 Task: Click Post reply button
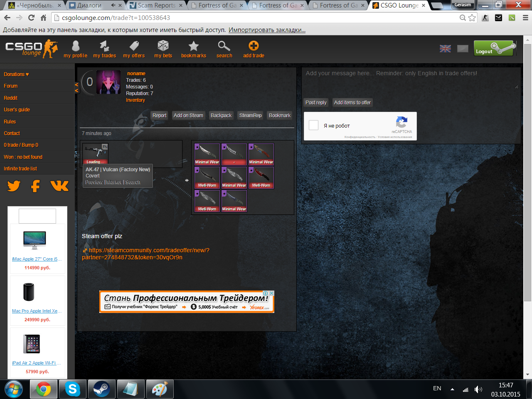click(x=316, y=103)
